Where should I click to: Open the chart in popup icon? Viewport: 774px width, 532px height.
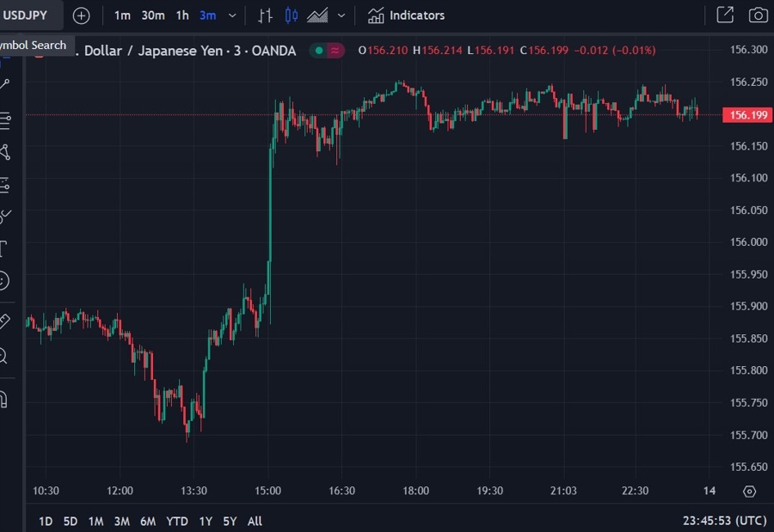(x=725, y=15)
